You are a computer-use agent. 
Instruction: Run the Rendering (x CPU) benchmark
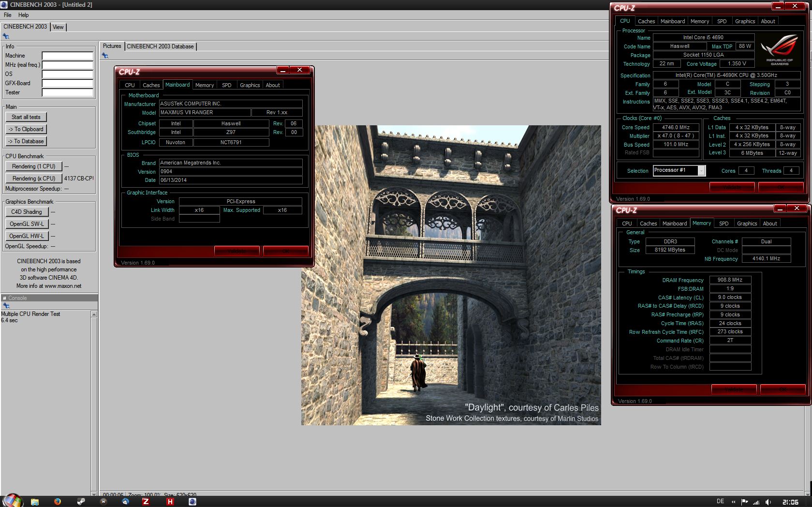coord(34,179)
